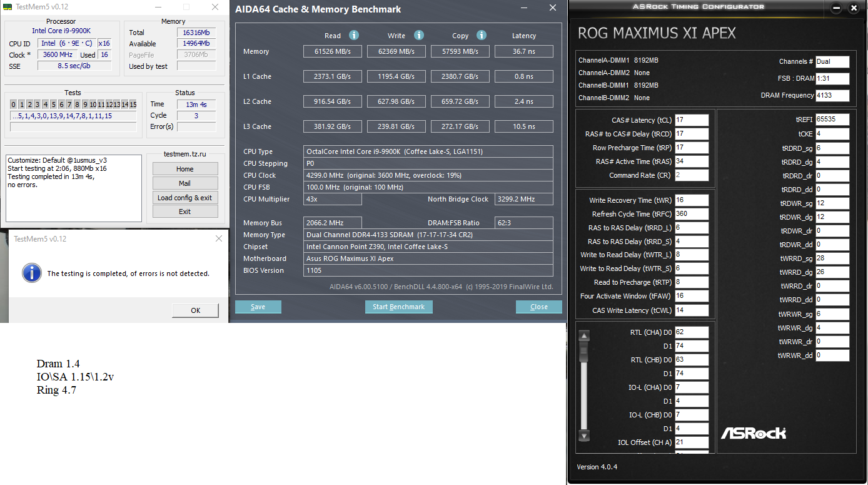Click the tWRRD_dg field
868x485 pixels.
[x=832, y=272]
